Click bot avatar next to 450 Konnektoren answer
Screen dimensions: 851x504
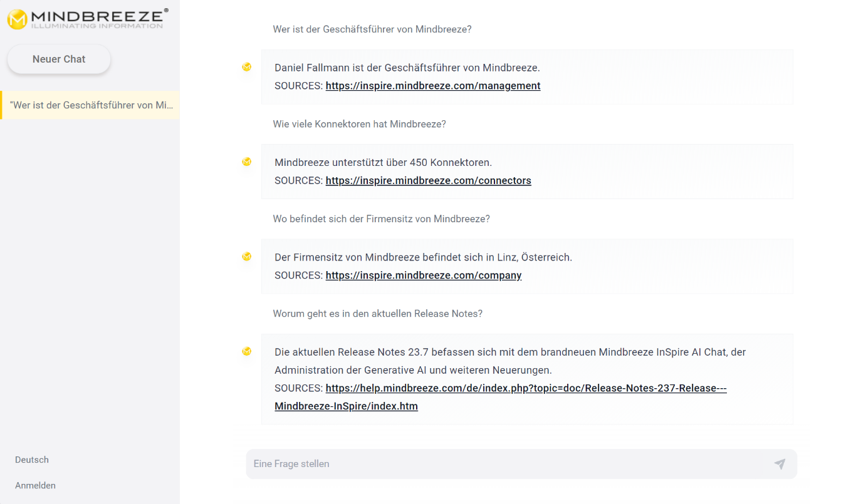(247, 162)
